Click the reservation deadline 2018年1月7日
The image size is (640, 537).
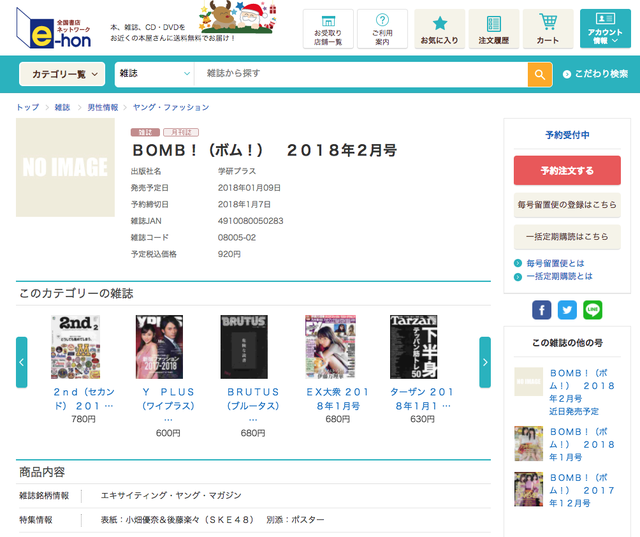[244, 204]
